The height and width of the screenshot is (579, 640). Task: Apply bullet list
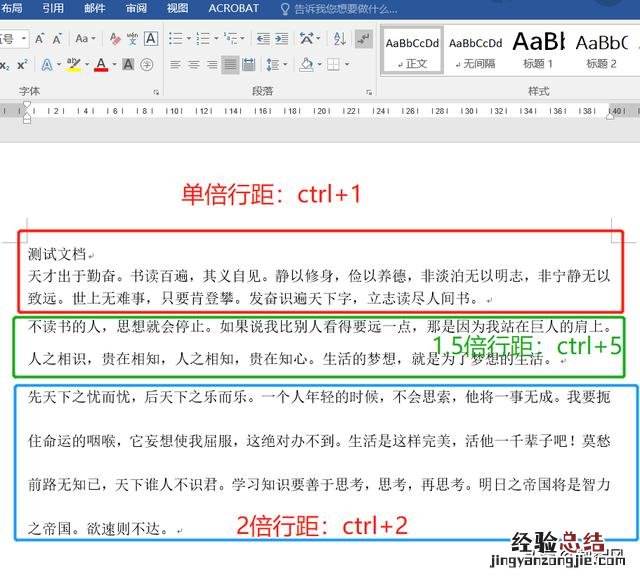coord(176,39)
